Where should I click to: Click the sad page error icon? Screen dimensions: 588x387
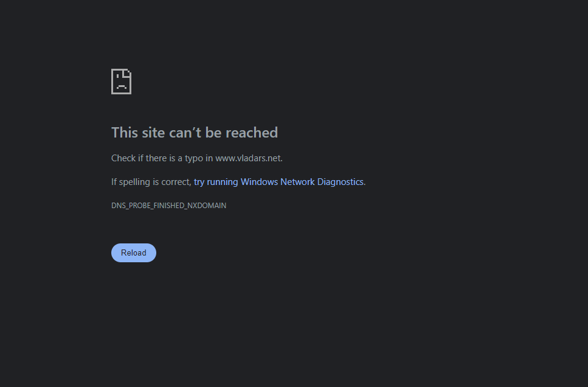[x=121, y=82]
